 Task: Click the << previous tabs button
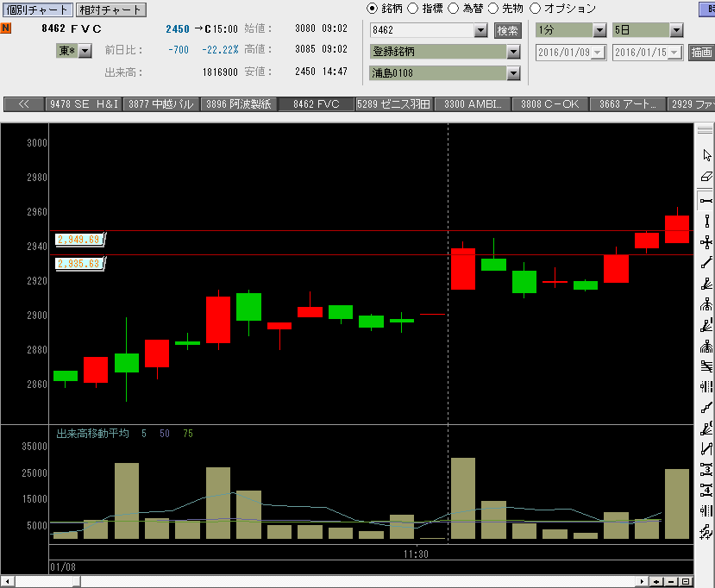(23, 104)
